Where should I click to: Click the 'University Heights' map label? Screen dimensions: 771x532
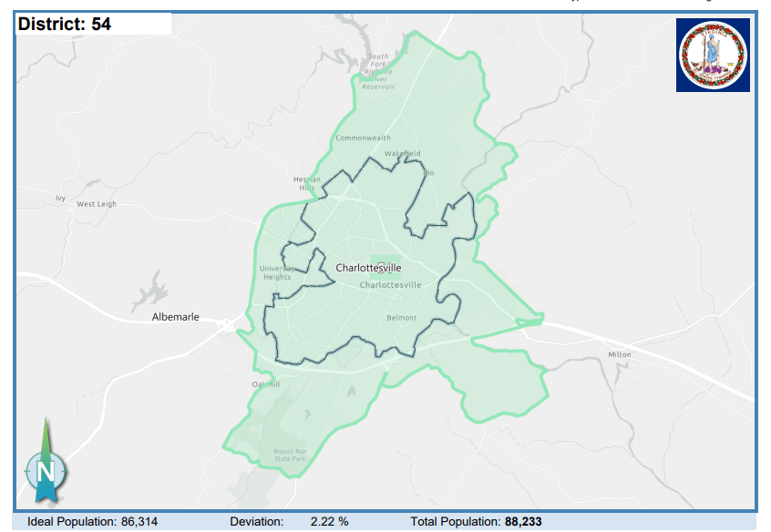[x=277, y=273]
